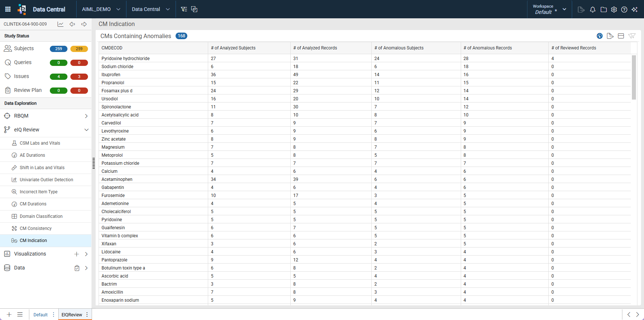Open the study trend chart icon
644x320 pixels.
tap(60, 24)
